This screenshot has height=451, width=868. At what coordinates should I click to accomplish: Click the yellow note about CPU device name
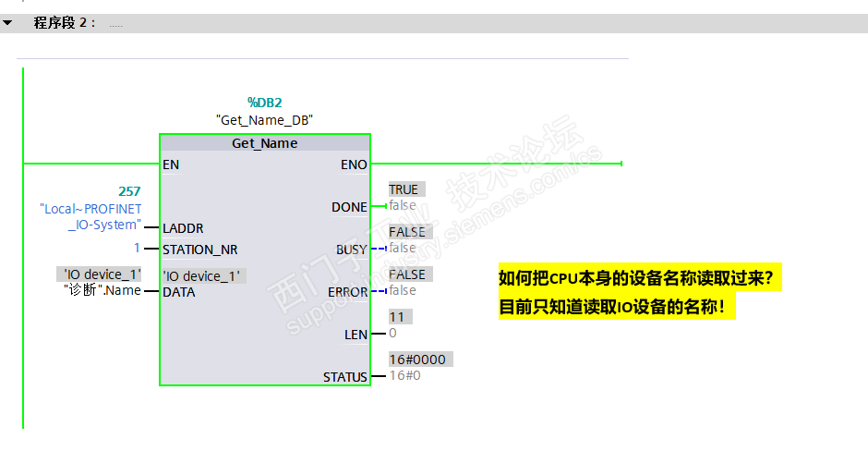pos(640,277)
